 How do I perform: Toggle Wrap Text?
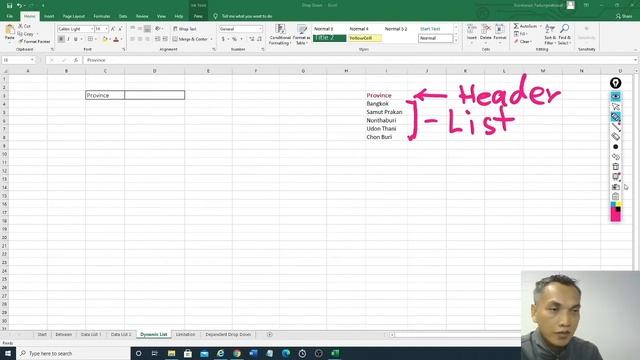(x=184, y=29)
